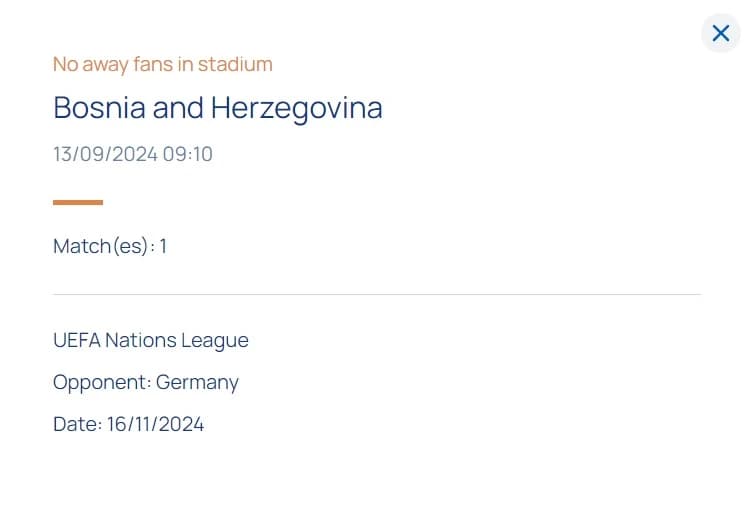Viewport: 753px width, 513px height.
Task: Click the 13/09/2024 publication date
Action: click(x=106, y=155)
